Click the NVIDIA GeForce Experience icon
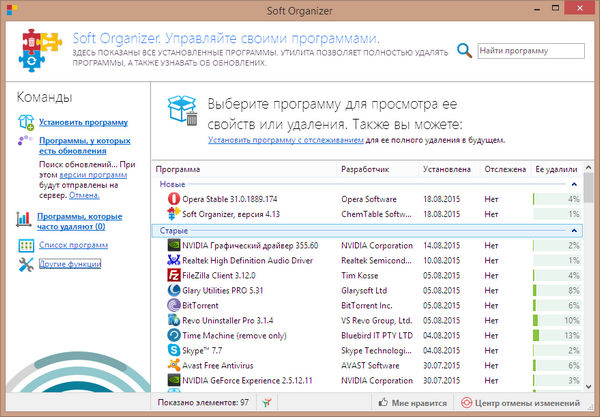Screen dimensions: 600x417 click(174, 380)
